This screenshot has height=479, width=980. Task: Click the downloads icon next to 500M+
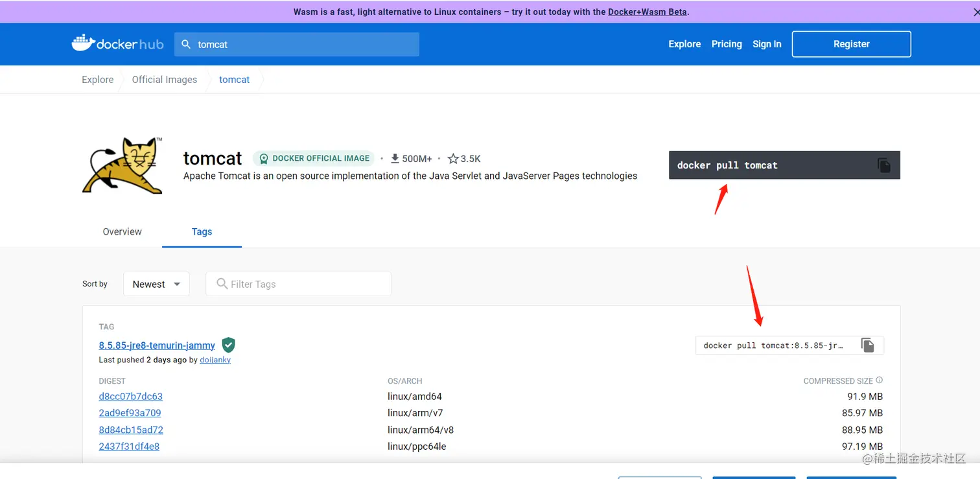coord(395,158)
